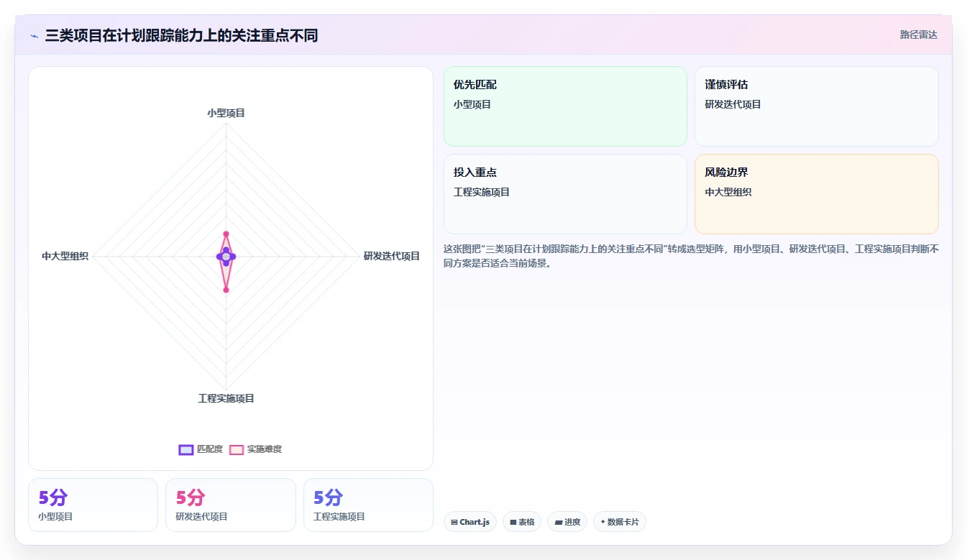Open the 风险边界 card
967x560 pixels.
pos(817,194)
